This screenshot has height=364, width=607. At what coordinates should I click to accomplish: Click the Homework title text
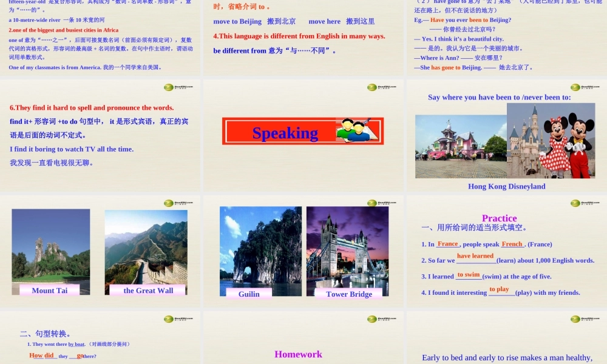[x=298, y=354]
